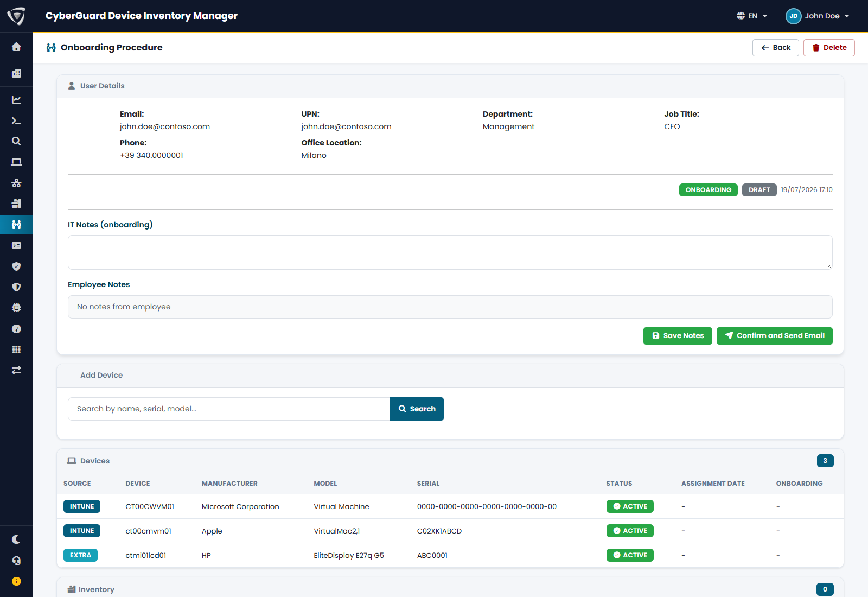Open the headset support icon
Viewport: 868px width, 597px height.
(16, 561)
